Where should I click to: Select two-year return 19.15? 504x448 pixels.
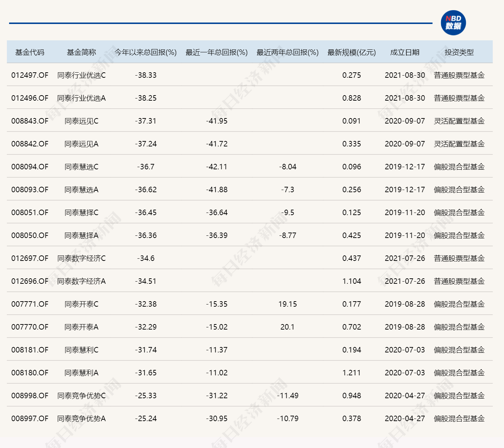point(288,304)
